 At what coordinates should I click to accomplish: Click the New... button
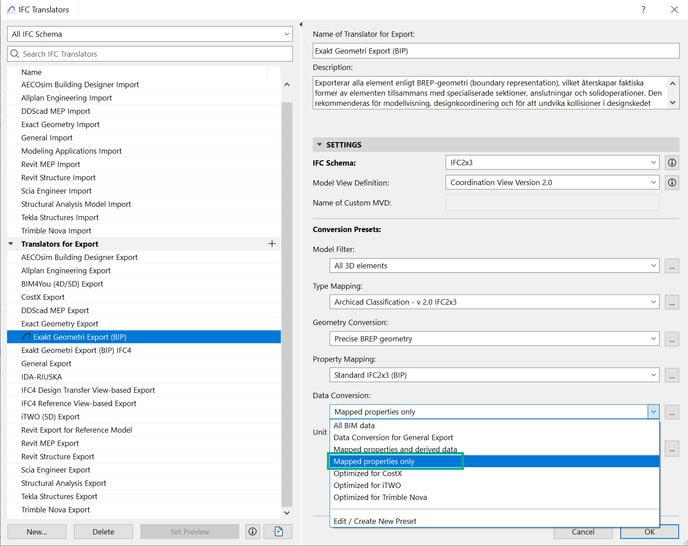[37, 532]
